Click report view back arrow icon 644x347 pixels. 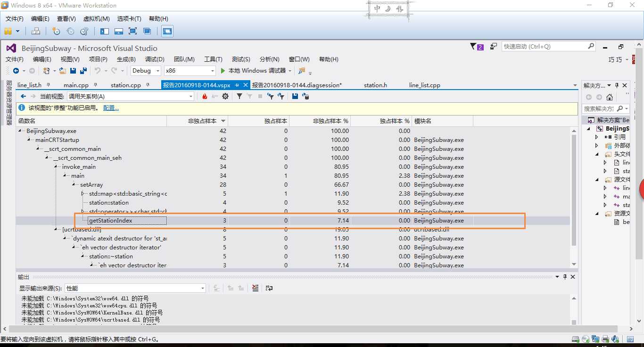[23, 96]
